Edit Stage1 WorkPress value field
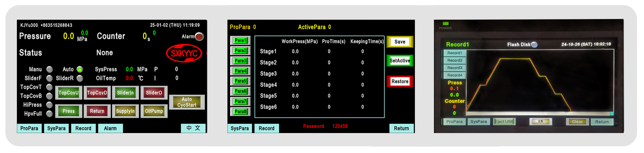Screen dimensions: 644x153 pos(295,51)
